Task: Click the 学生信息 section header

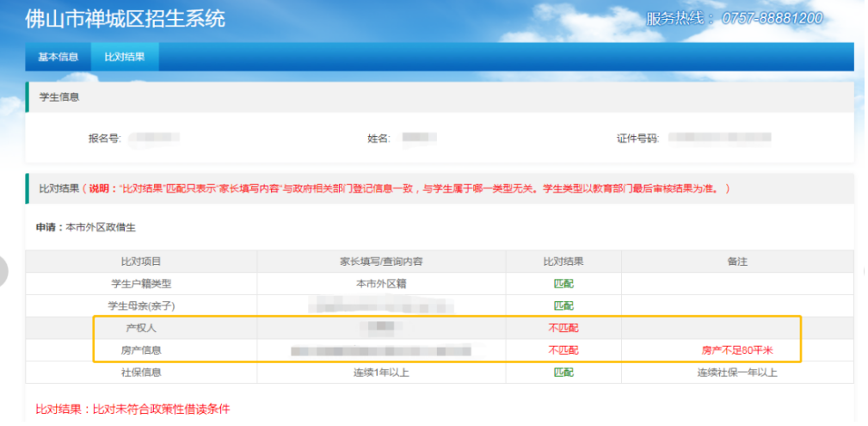Action: tap(60, 97)
